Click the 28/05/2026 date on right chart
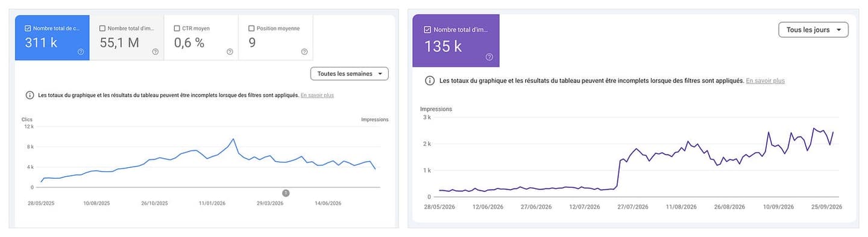 pyautogui.click(x=439, y=207)
